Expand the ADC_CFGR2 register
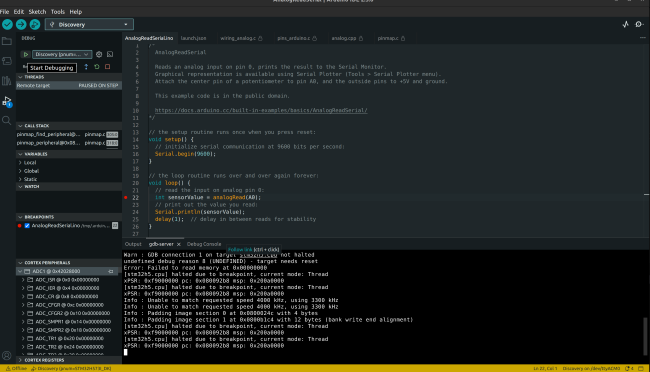650x372 pixels. click(23, 314)
